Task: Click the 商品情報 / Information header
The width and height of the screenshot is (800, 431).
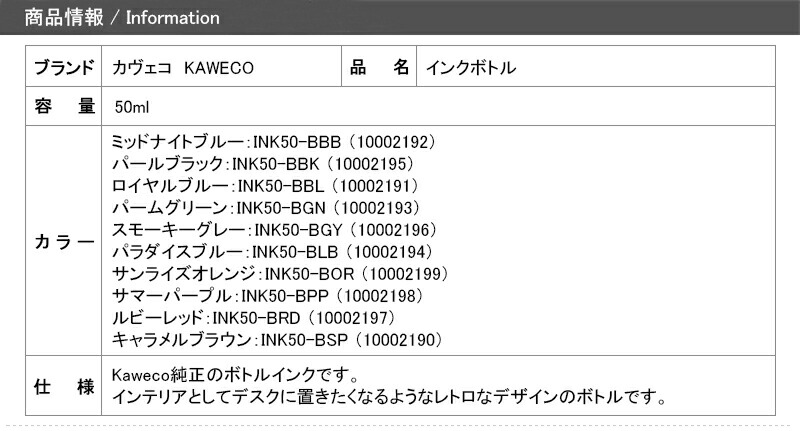Action: pos(122,17)
